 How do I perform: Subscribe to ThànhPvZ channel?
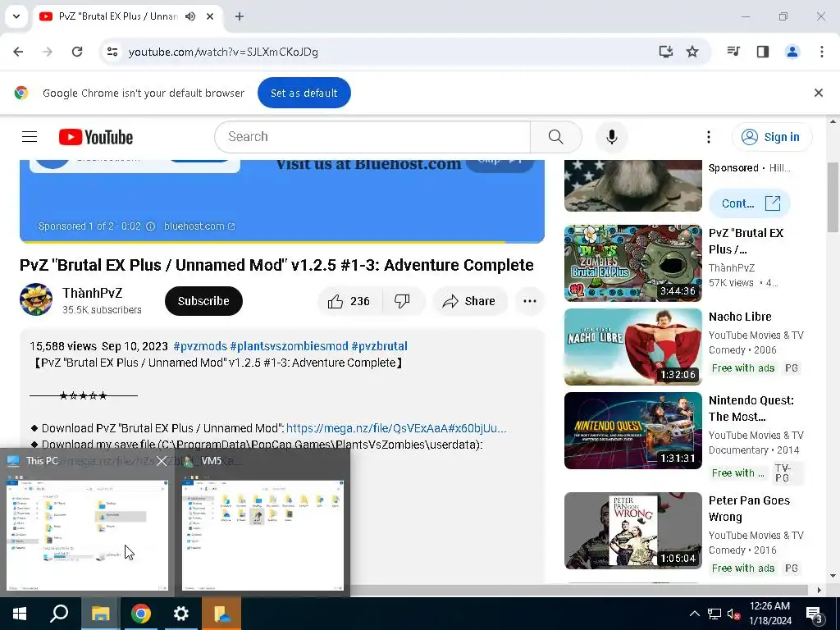(x=203, y=301)
